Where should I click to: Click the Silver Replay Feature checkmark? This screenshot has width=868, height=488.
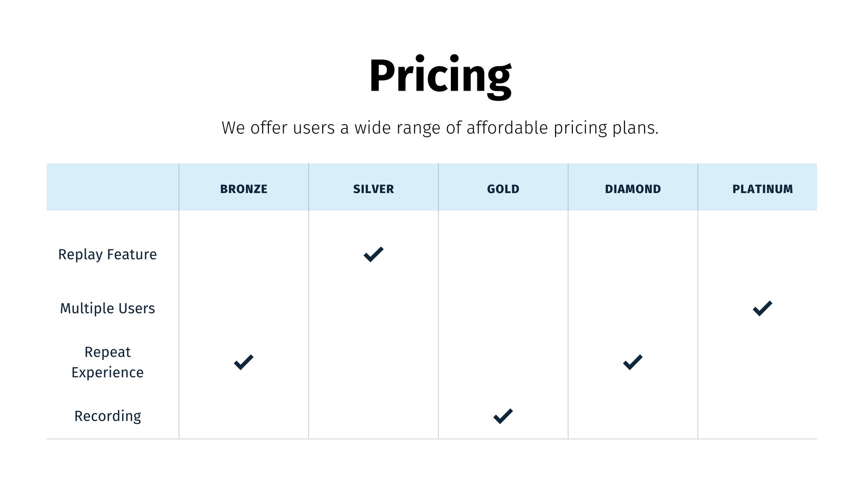click(x=373, y=254)
